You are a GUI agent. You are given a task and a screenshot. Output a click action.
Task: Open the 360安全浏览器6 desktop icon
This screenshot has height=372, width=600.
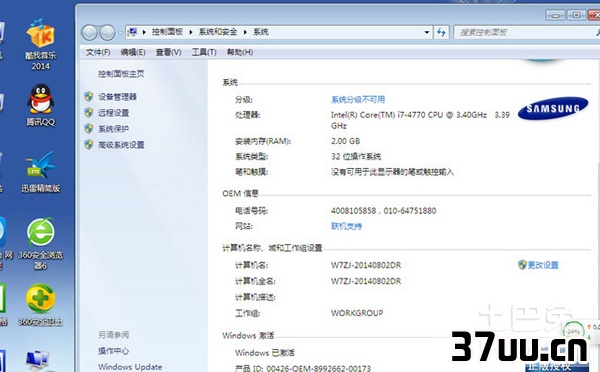pos(41,243)
